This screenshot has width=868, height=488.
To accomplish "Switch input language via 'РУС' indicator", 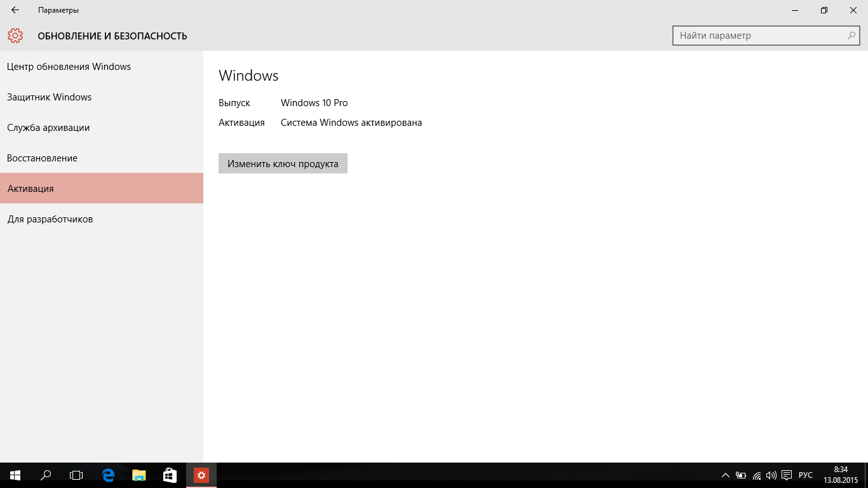I will pyautogui.click(x=806, y=475).
